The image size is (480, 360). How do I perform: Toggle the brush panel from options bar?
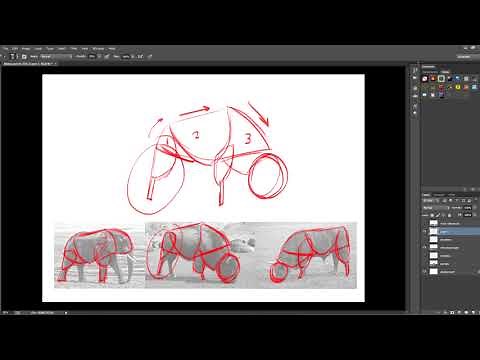pos(24,57)
